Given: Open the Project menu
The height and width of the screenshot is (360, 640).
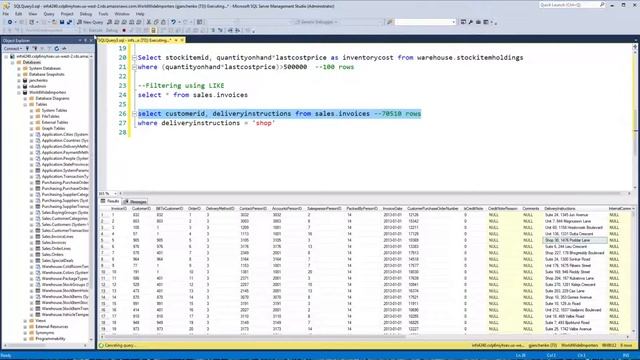Looking at the screenshot, I should tap(67, 14).
